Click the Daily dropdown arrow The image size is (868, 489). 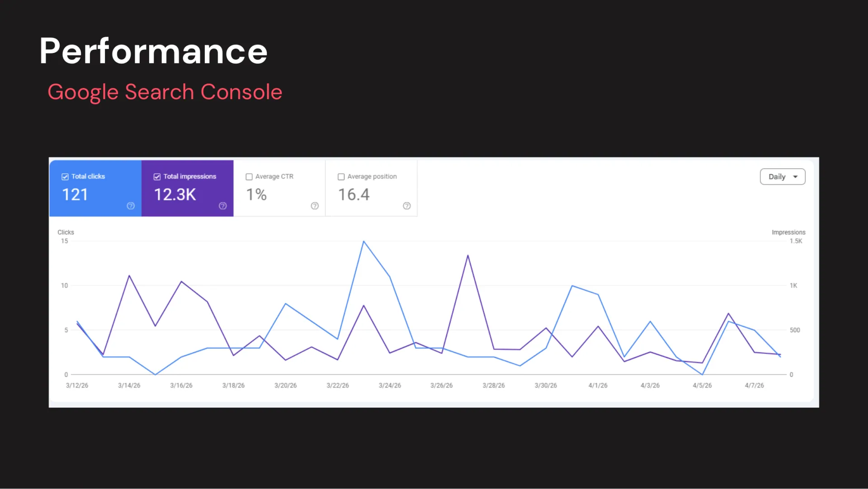point(795,177)
